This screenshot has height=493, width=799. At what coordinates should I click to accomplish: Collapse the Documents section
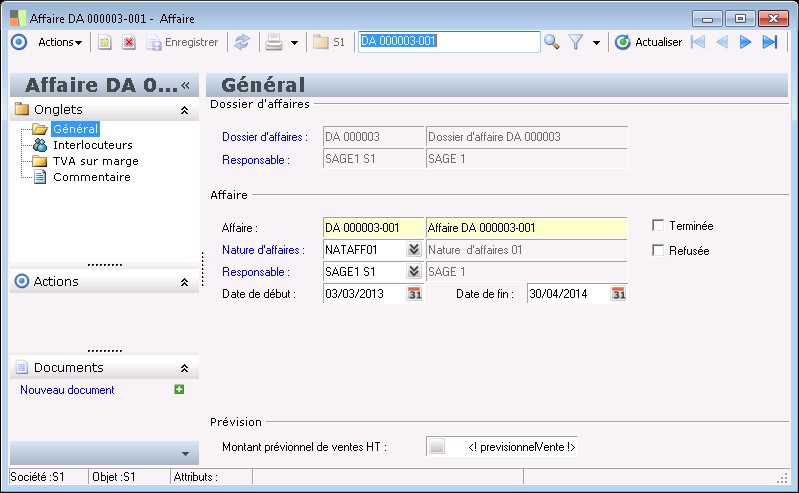coord(184,368)
